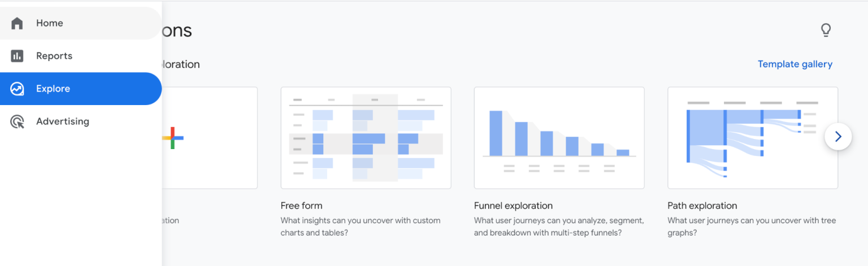Show next templates with right chevron
Image resolution: width=868 pixels, height=266 pixels.
[838, 137]
